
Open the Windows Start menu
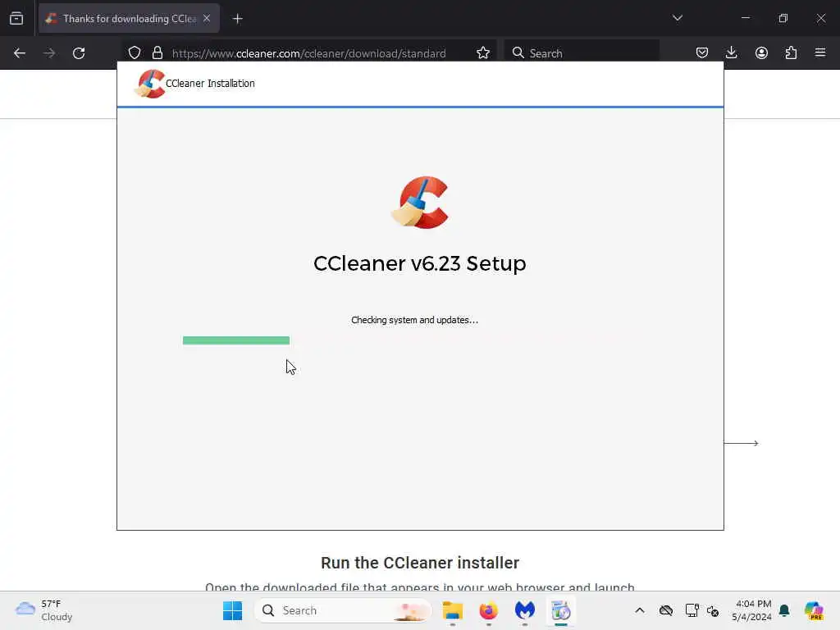coord(232,610)
